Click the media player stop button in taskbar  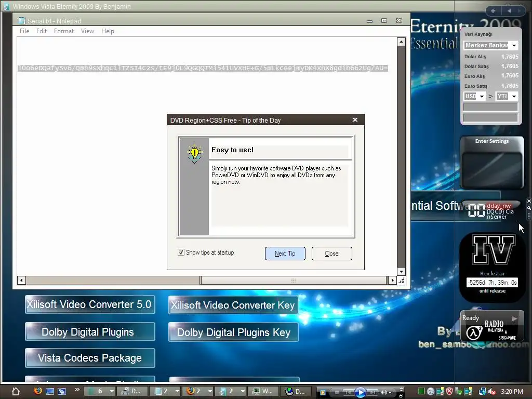coord(337,392)
